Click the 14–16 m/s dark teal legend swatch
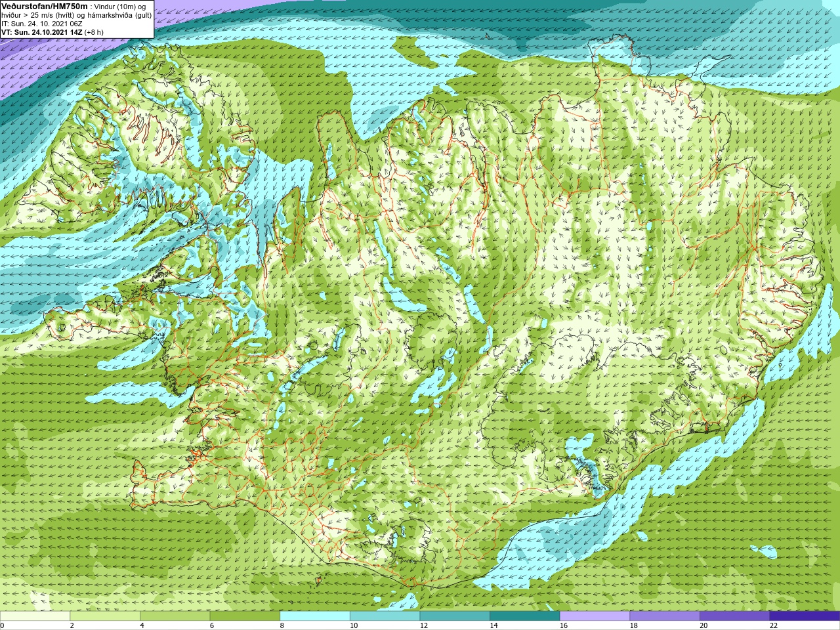This screenshot has height=630, width=840. click(525, 616)
